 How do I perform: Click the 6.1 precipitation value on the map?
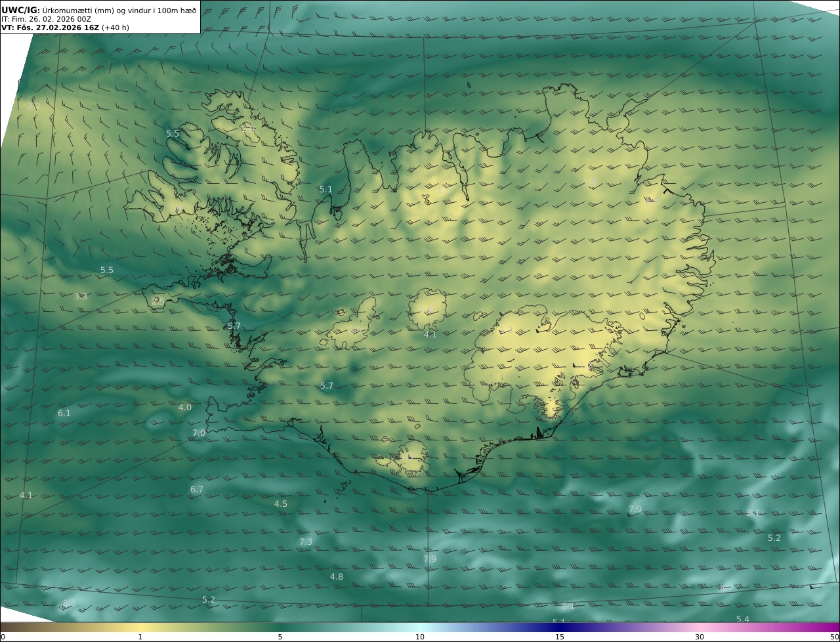coord(64,414)
